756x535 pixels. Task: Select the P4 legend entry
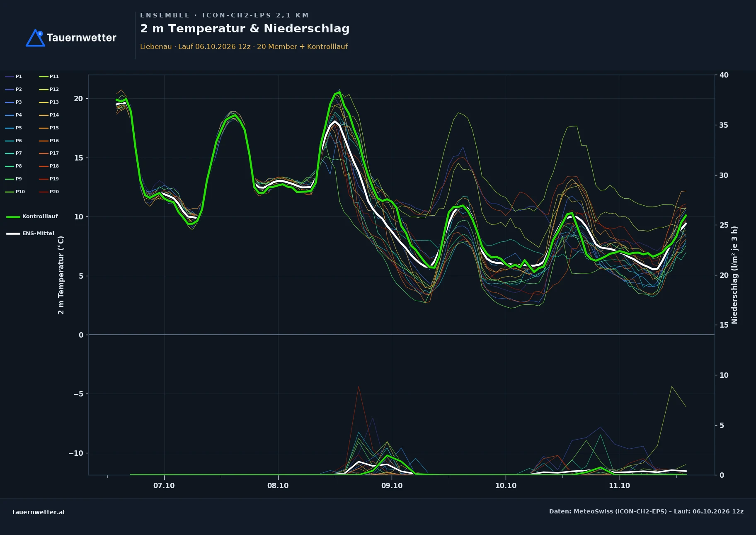coord(14,115)
